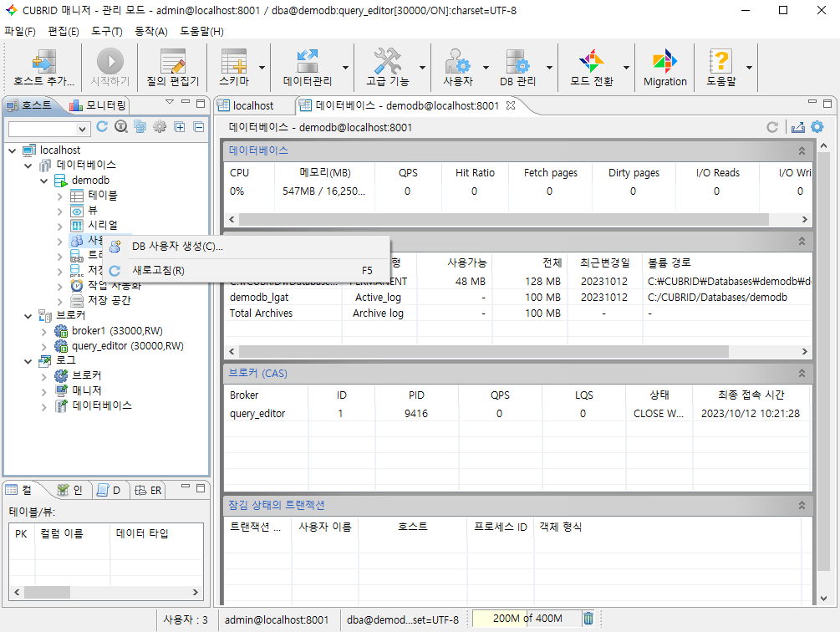Collapse the 브로커 tree group

point(28,317)
